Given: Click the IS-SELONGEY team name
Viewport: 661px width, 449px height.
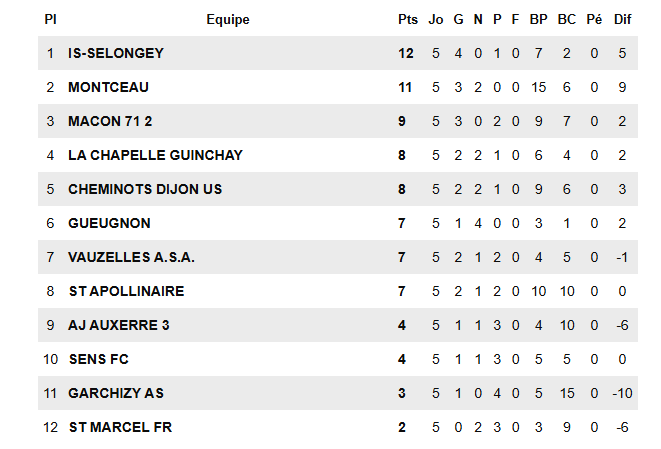Looking at the screenshot, I should click(115, 53).
